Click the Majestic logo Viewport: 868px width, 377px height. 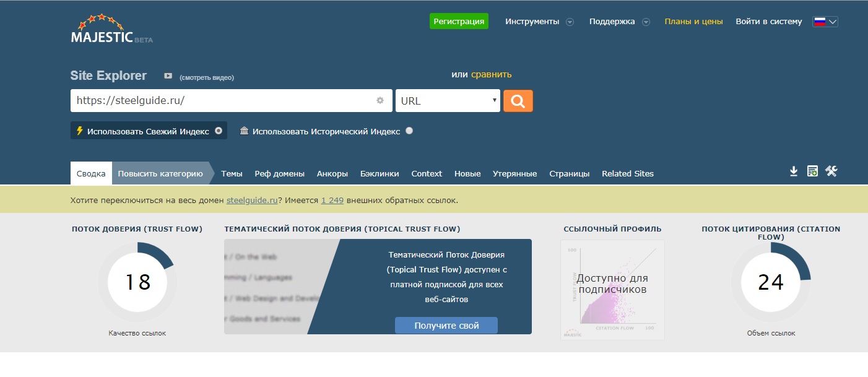click(111, 28)
